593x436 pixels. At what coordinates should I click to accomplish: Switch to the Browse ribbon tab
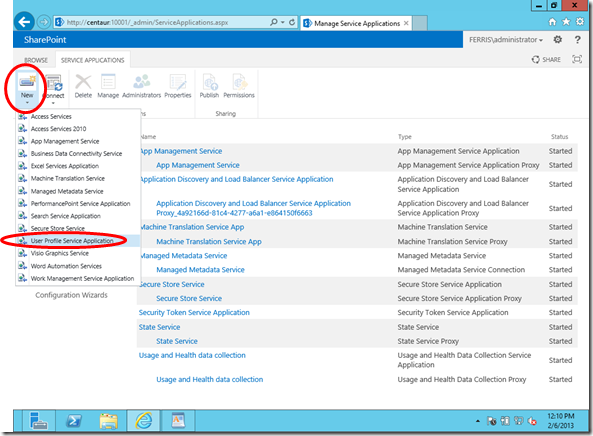(x=36, y=60)
